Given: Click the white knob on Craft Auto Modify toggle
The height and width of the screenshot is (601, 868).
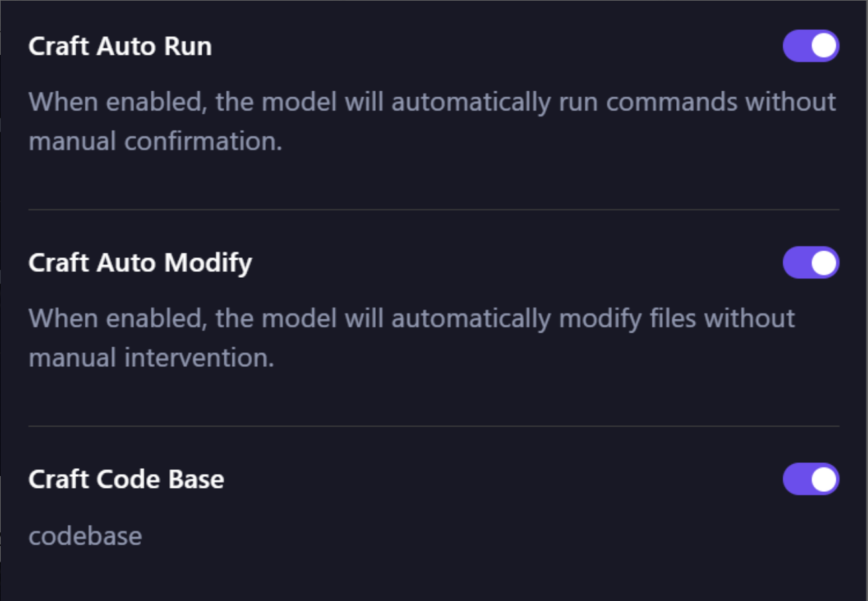Looking at the screenshot, I should (x=824, y=262).
